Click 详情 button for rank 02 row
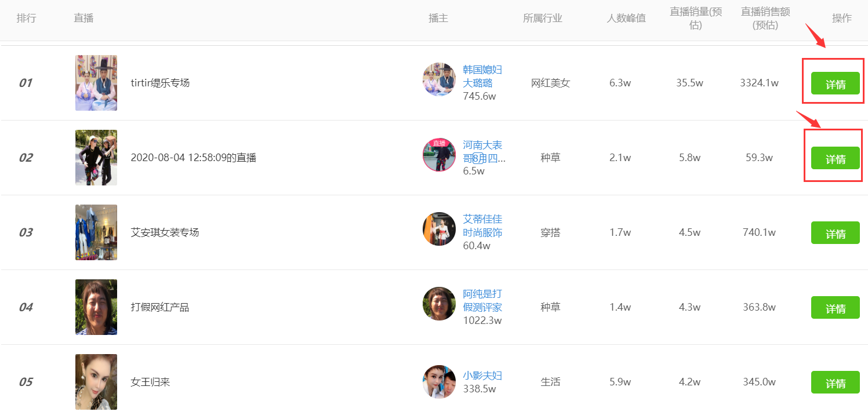This screenshot has height=419, width=868. click(x=835, y=158)
